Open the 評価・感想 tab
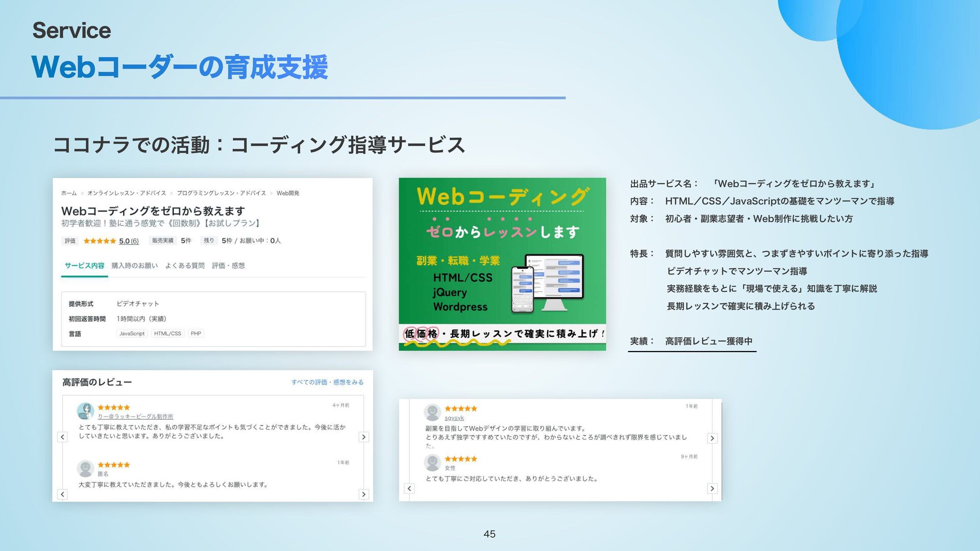Viewport: 980px width, 551px height. (228, 265)
